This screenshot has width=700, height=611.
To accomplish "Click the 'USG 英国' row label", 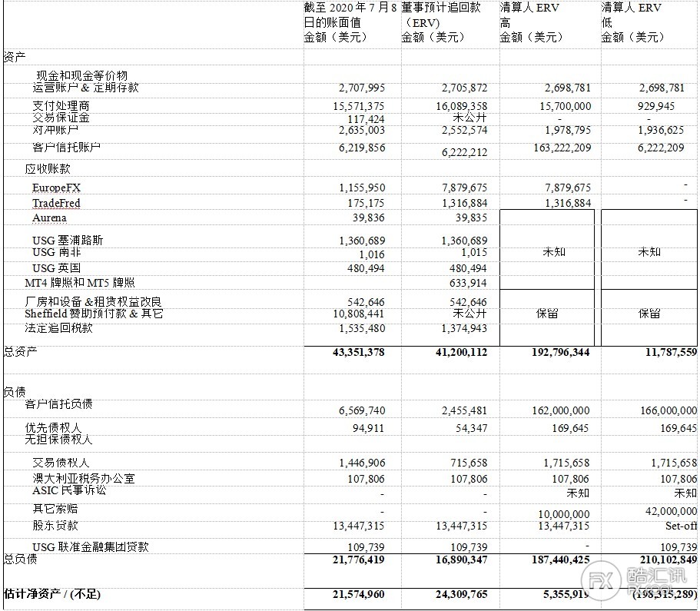I will [x=57, y=268].
